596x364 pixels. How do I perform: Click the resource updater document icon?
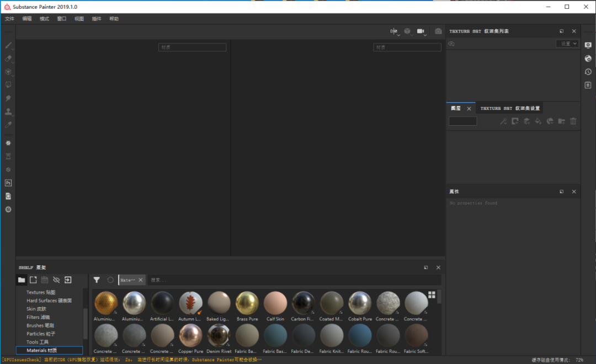point(8,196)
